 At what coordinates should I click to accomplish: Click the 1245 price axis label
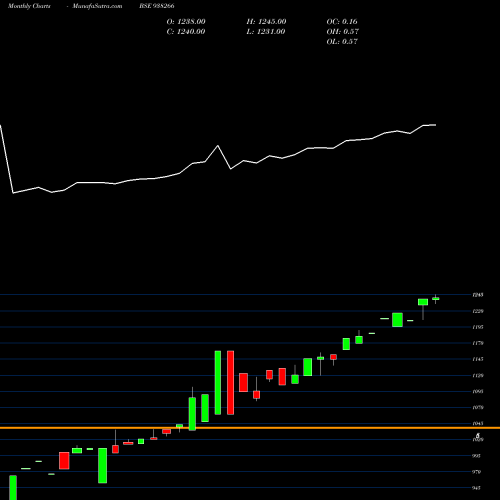pyautogui.click(x=478, y=295)
